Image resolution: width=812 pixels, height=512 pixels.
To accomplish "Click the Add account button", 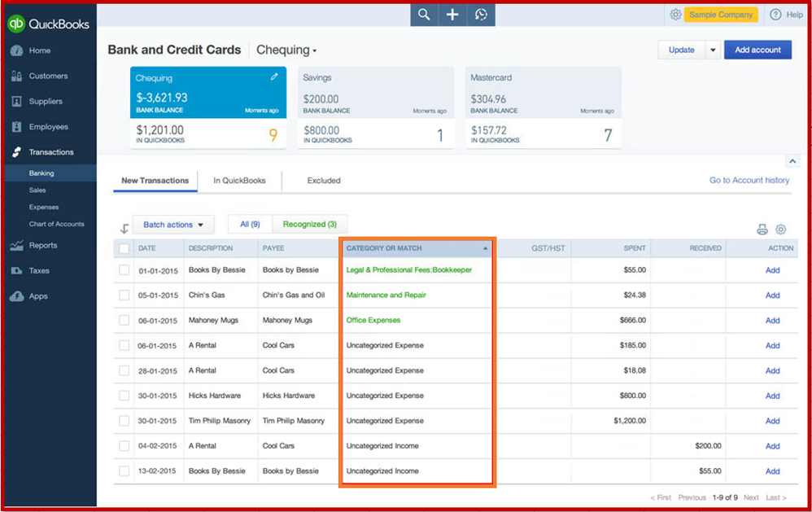I will click(757, 50).
